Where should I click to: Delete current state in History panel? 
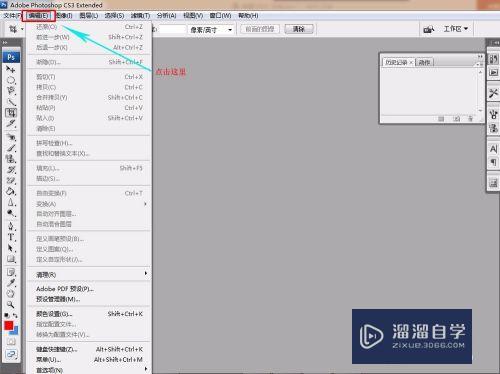[x=470, y=119]
